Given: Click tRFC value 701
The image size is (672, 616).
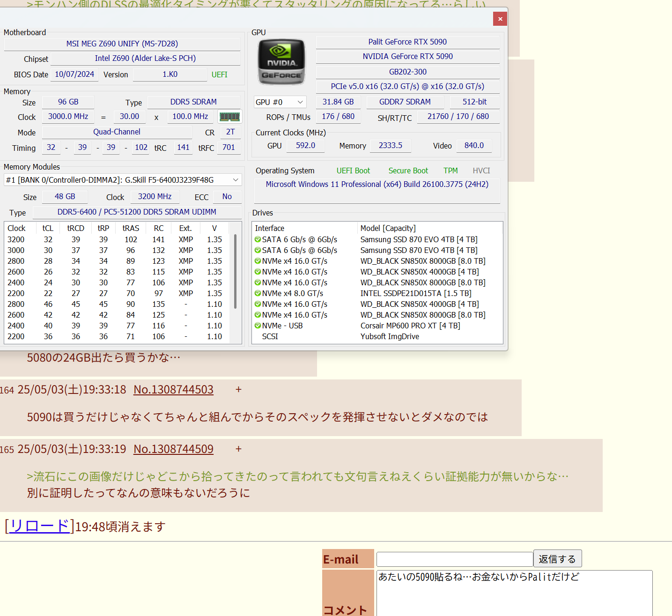Looking at the screenshot, I should click(229, 147).
